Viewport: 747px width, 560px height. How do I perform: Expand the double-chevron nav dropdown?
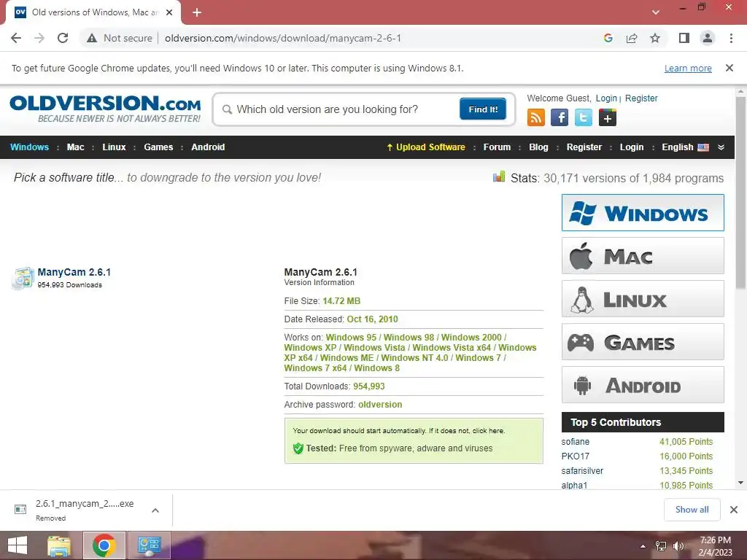click(721, 147)
